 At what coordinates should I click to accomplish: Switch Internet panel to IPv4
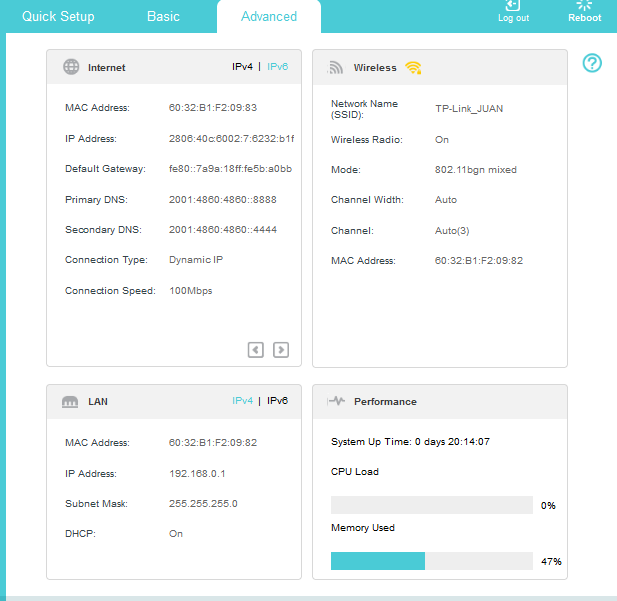click(242, 67)
